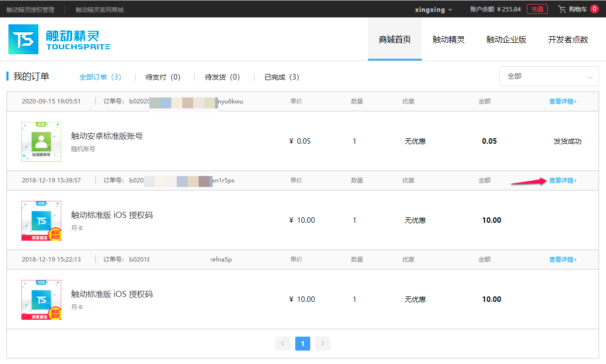
Task: Click the cart item count badge
Action: click(x=594, y=9)
